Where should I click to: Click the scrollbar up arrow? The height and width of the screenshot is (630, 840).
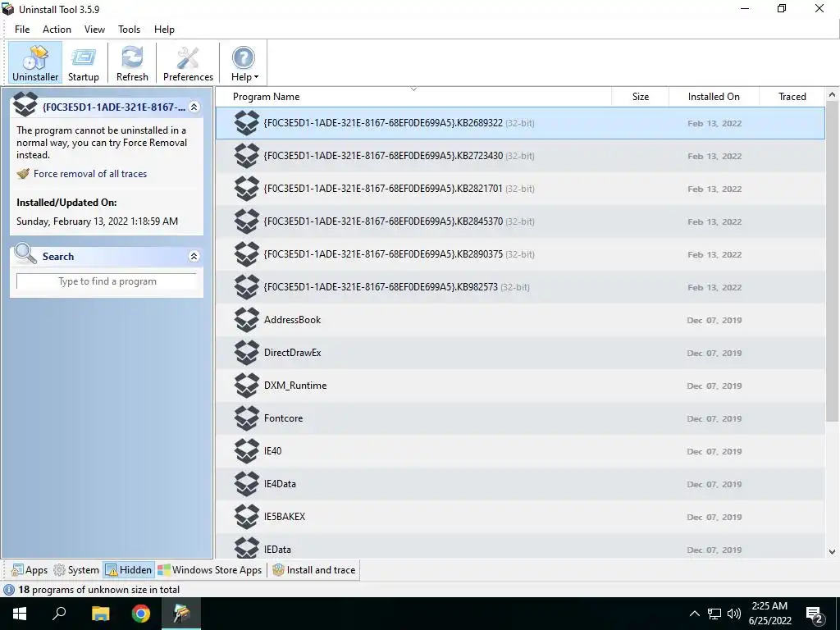pyautogui.click(x=832, y=95)
